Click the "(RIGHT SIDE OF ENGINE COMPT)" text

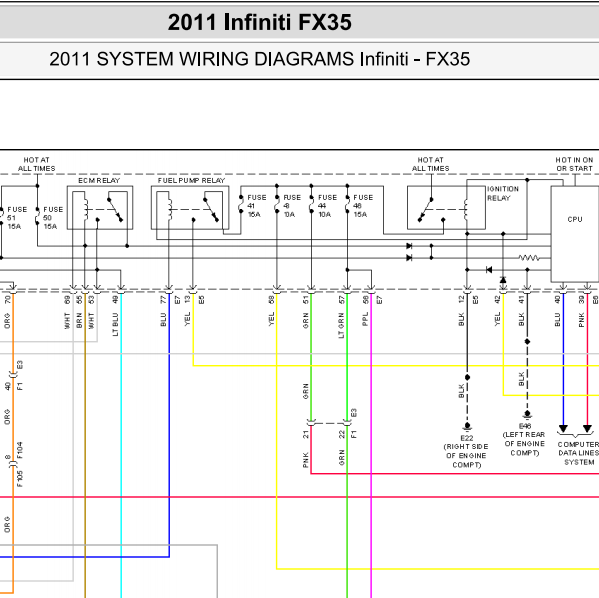(x=466, y=456)
